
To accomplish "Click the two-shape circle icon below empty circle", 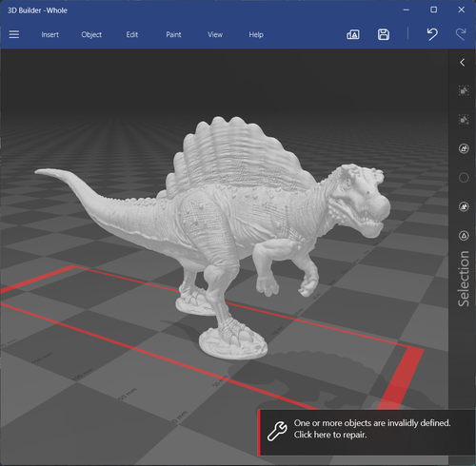I will (x=464, y=206).
